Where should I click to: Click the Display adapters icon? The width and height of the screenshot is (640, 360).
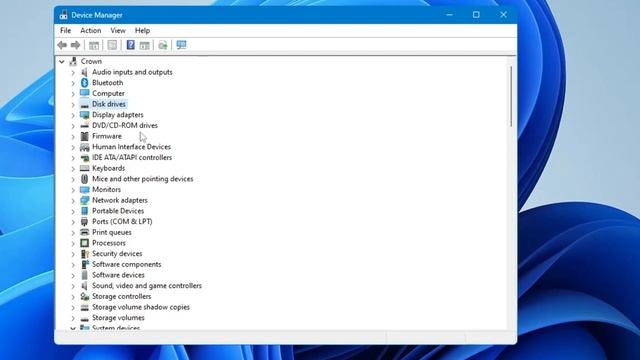click(84, 115)
